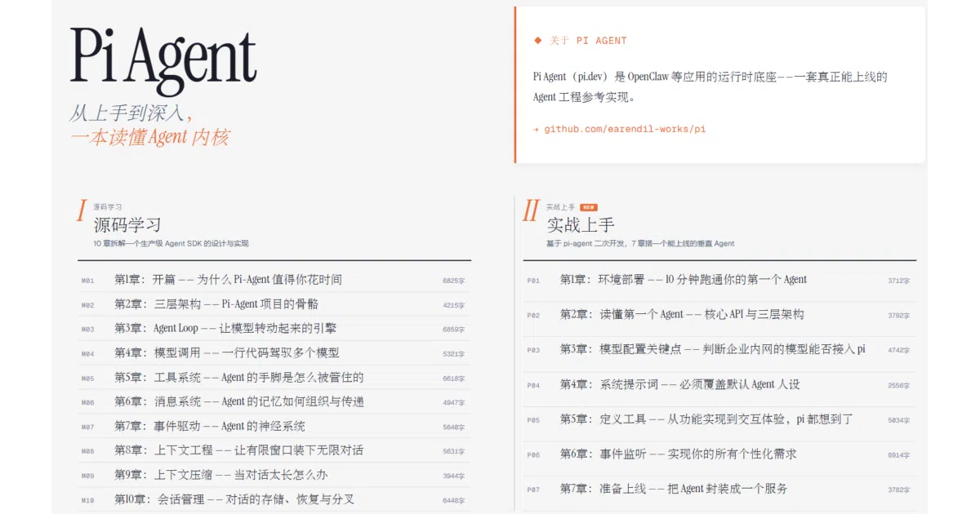Click the 实战上手 section heading
This screenshot has width=980, height=514.
click(x=581, y=225)
